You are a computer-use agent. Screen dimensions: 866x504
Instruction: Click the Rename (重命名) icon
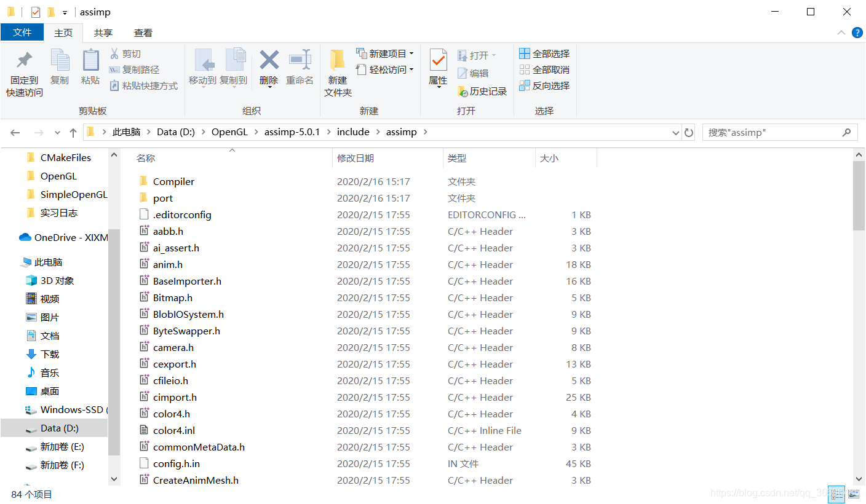tap(300, 60)
